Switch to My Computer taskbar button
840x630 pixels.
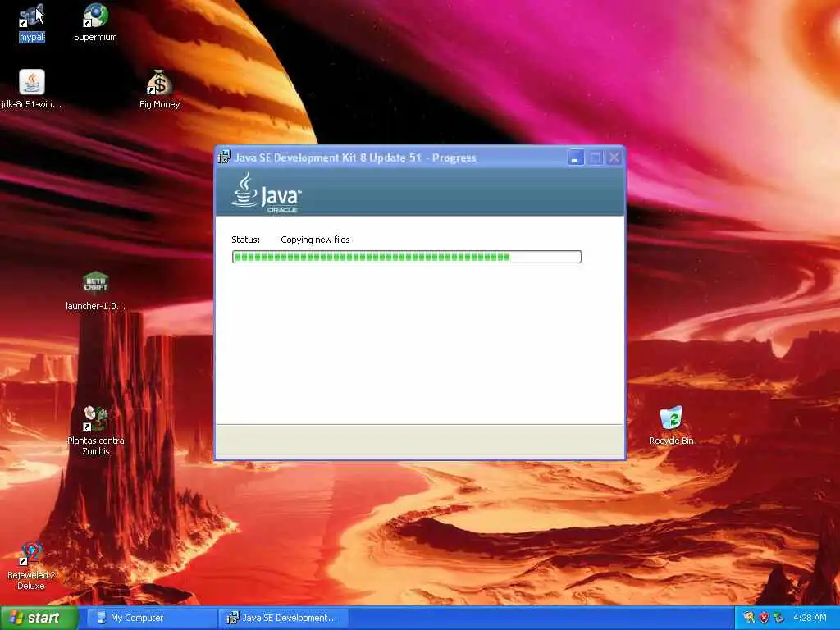coord(151,618)
